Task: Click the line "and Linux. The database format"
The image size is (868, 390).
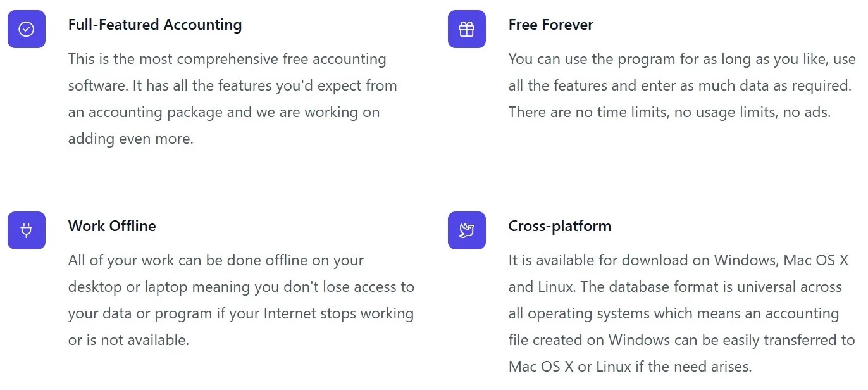Action: coord(675,287)
